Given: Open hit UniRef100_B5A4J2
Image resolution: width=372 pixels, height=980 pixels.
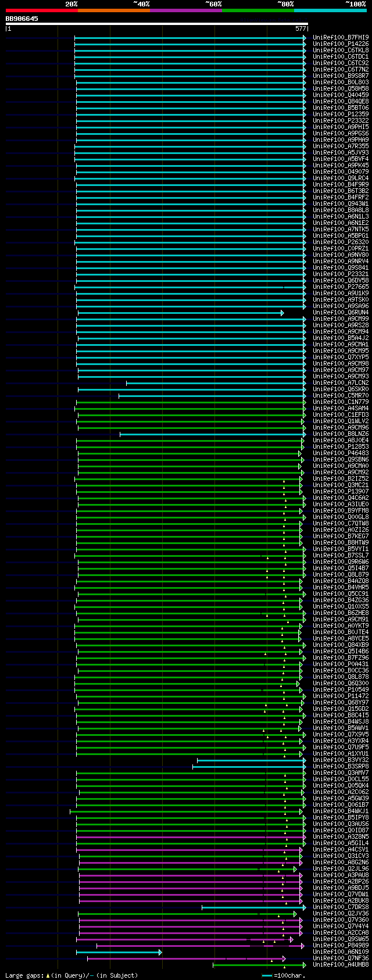Looking at the screenshot, I should pos(341,338).
